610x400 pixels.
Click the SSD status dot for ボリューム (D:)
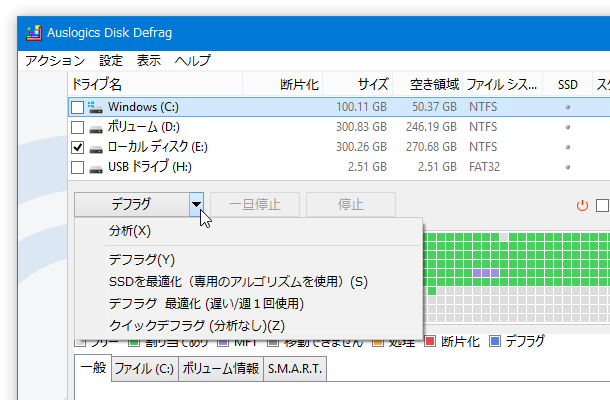(568, 127)
